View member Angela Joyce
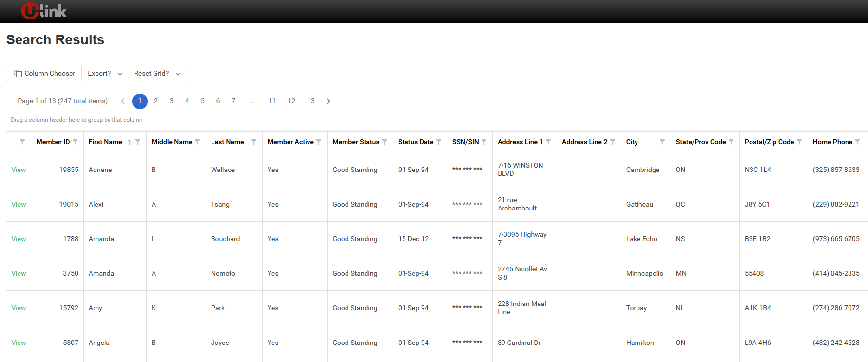Viewport: 868px width, 362px height. click(19, 343)
